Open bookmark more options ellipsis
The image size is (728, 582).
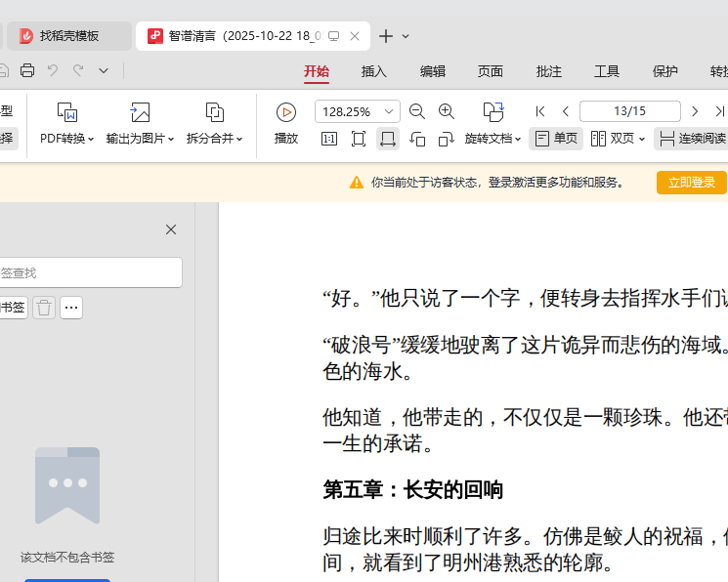[x=71, y=308]
